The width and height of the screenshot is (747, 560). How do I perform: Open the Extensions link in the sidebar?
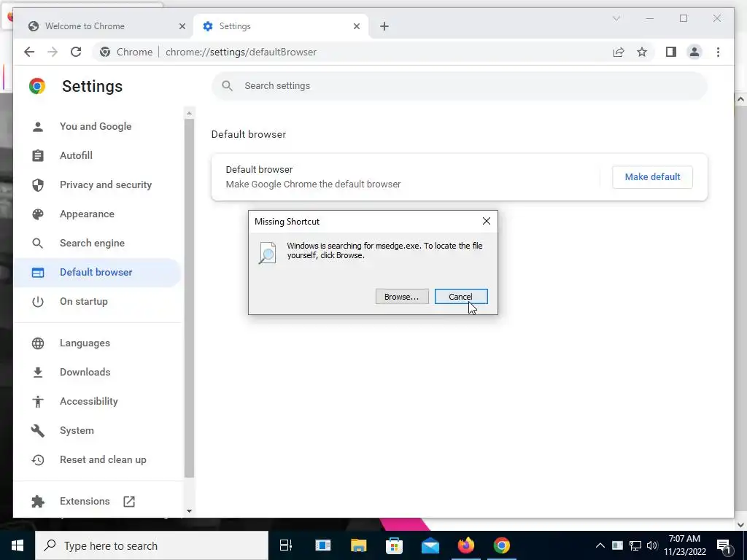[97, 501]
